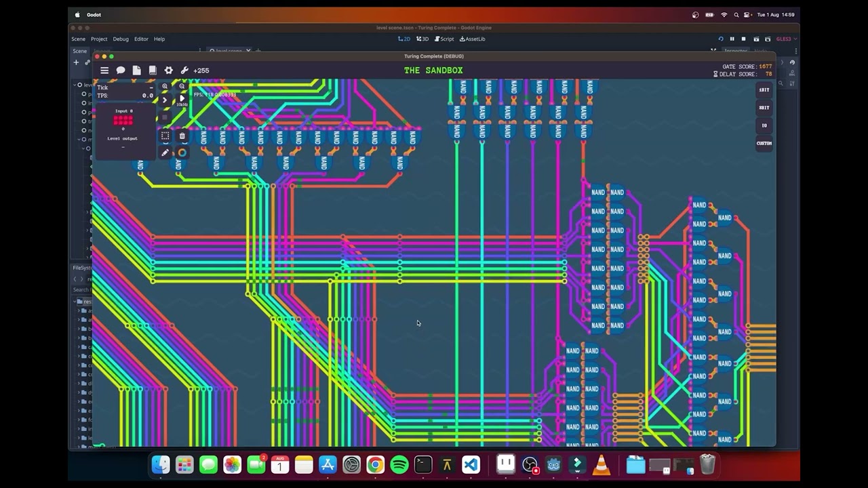This screenshot has height=488, width=868.
Task: Switch Godot to 2D workspace
Action: [404, 39]
